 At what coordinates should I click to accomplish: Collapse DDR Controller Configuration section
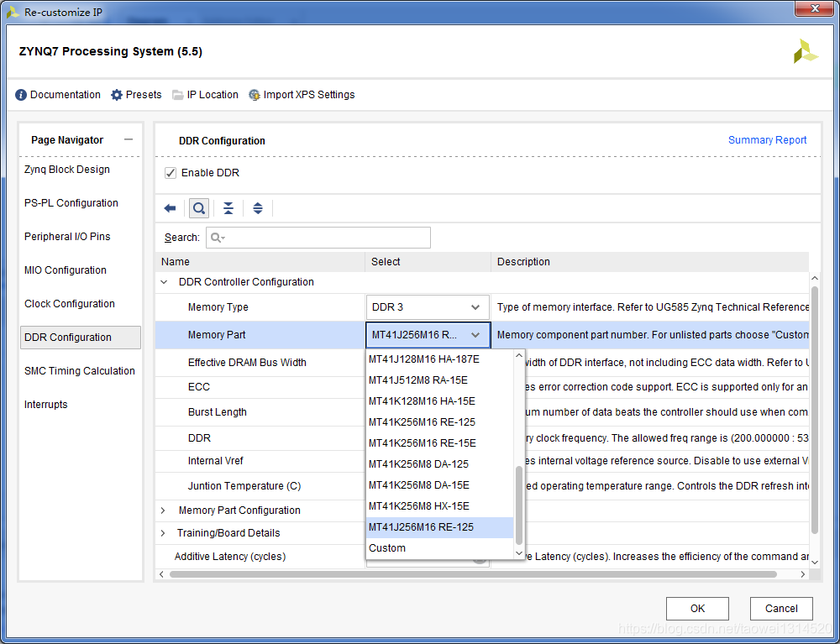tap(164, 282)
